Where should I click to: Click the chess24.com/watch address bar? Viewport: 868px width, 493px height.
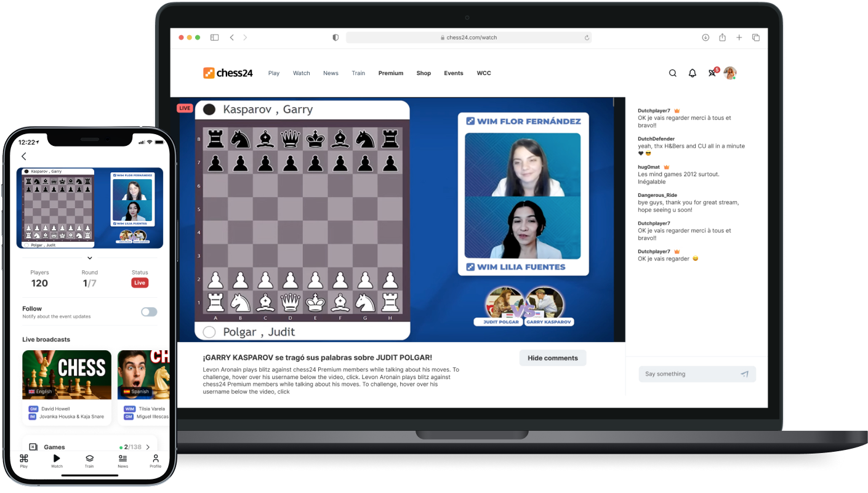point(468,38)
